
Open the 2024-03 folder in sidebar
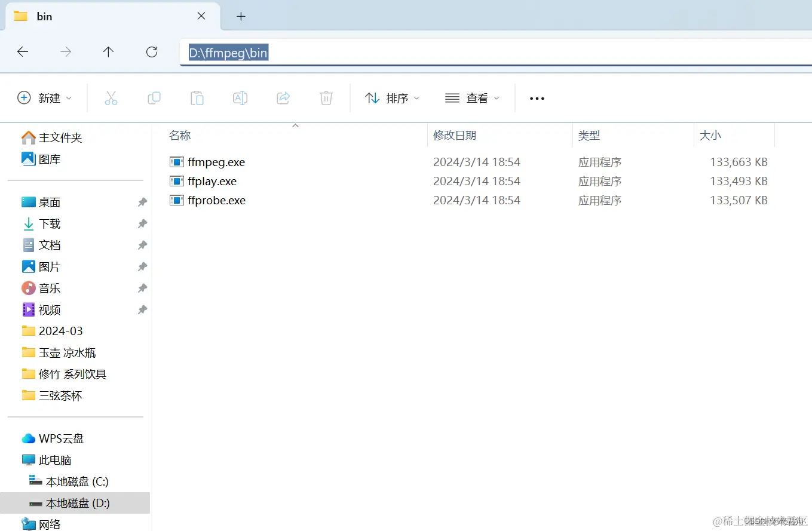[x=53, y=331]
